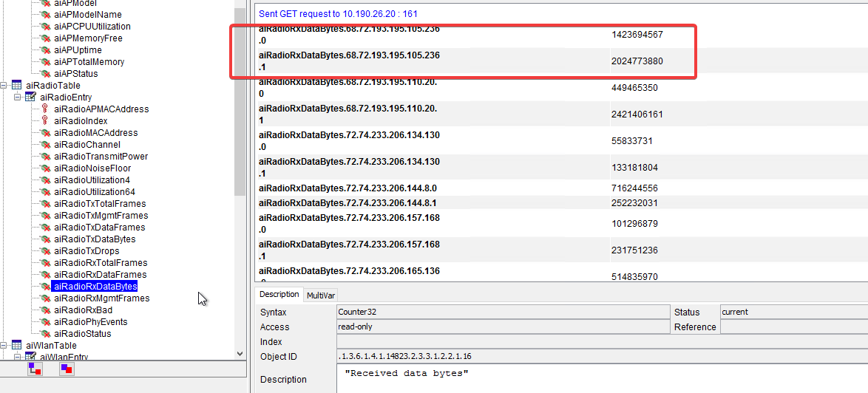Click the leaf icon beside aiRadioRxTotalFrames
This screenshot has width=868, height=393.
click(x=47, y=262)
